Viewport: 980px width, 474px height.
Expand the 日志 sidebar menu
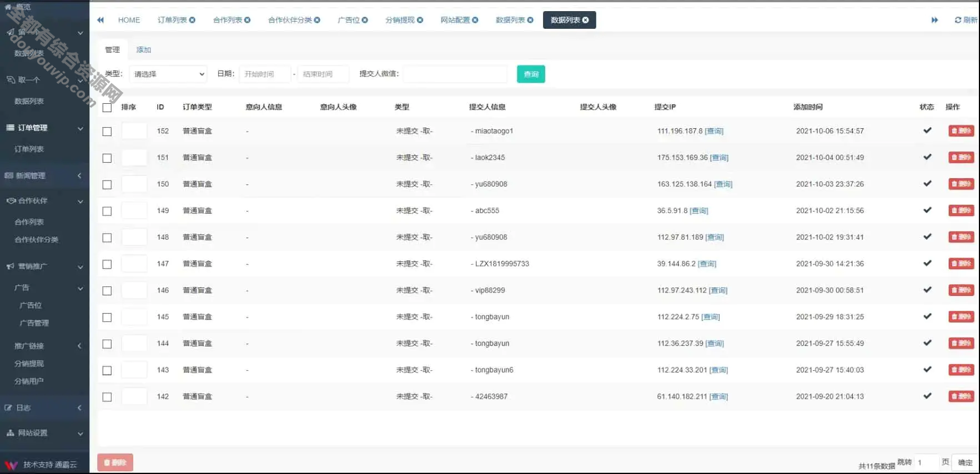pyautogui.click(x=44, y=408)
